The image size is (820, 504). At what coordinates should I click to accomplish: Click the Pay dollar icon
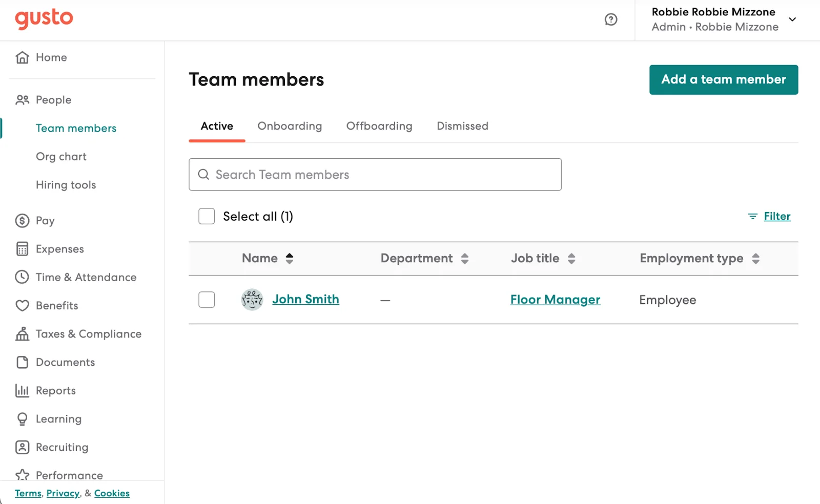(22, 221)
